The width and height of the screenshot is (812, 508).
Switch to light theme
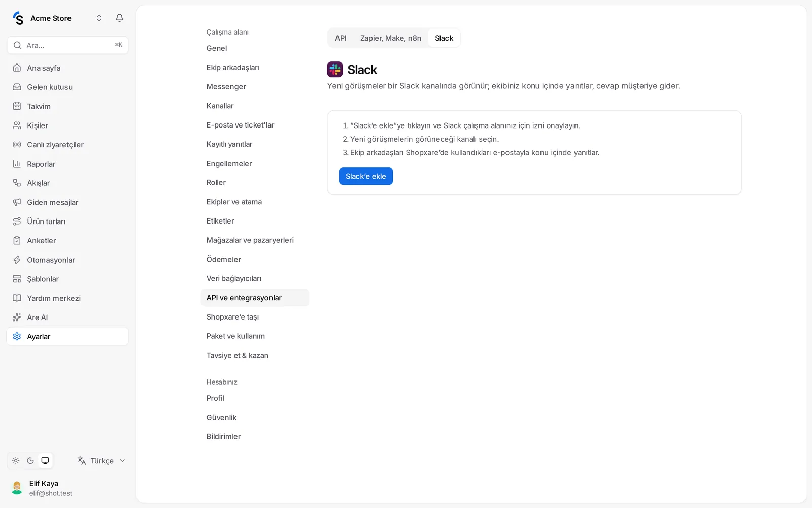point(16,461)
